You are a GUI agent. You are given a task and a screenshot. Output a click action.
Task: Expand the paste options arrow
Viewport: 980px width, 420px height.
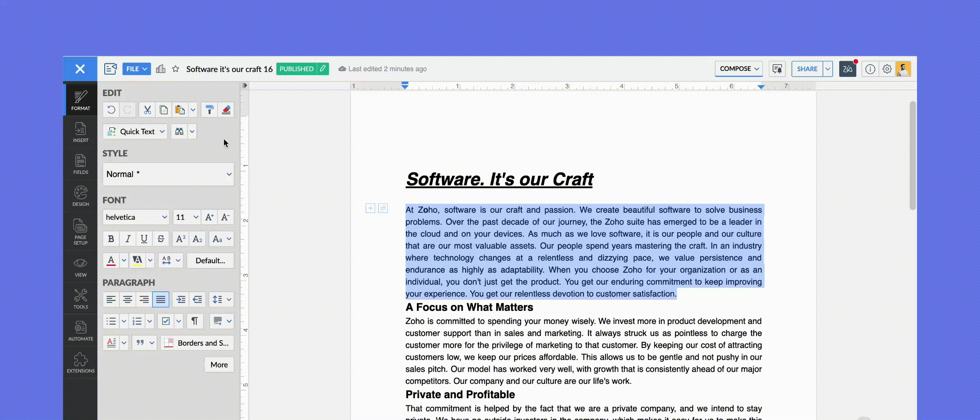pos(193,110)
